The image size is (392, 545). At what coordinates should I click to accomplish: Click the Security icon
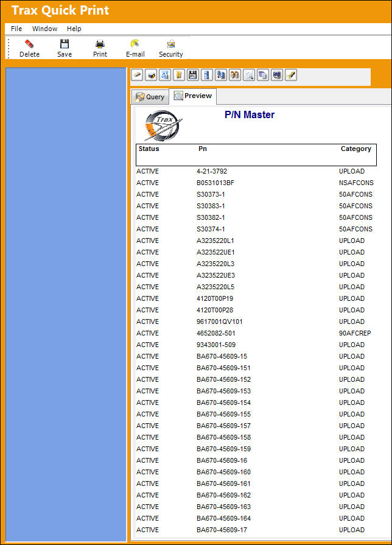(170, 44)
